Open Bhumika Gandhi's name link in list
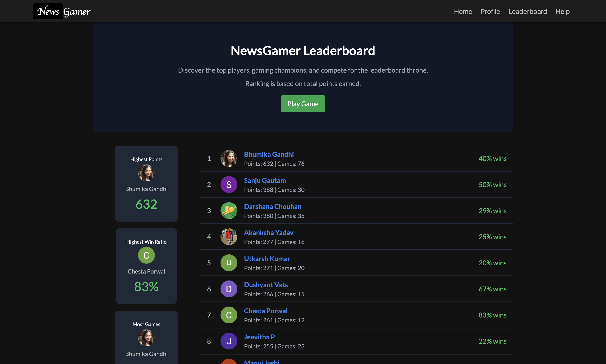Image resolution: width=606 pixels, height=364 pixels. click(x=268, y=154)
